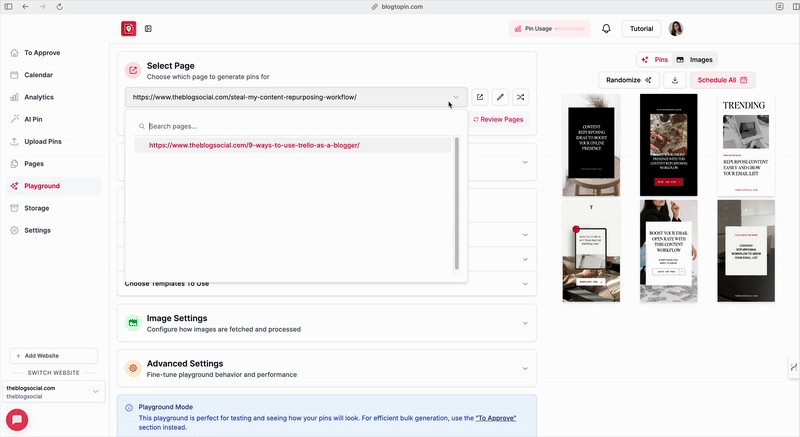Select the 9-ways-to-use-trello page option
This screenshot has width=800, height=437.
(254, 145)
